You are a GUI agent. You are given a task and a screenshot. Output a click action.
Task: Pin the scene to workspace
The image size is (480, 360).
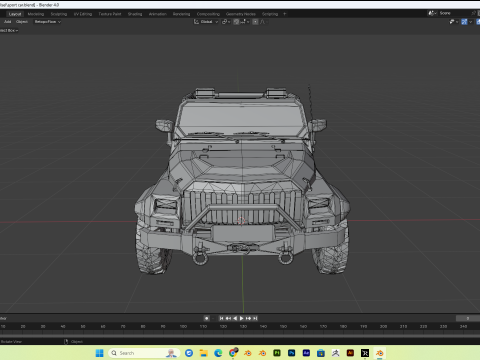pos(473,13)
